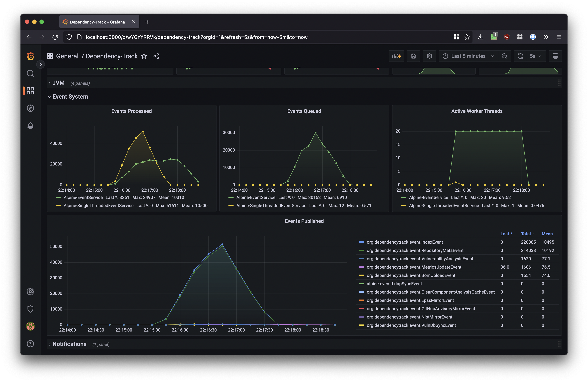Click the General folder breadcrumb
The image size is (588, 382).
click(x=67, y=56)
